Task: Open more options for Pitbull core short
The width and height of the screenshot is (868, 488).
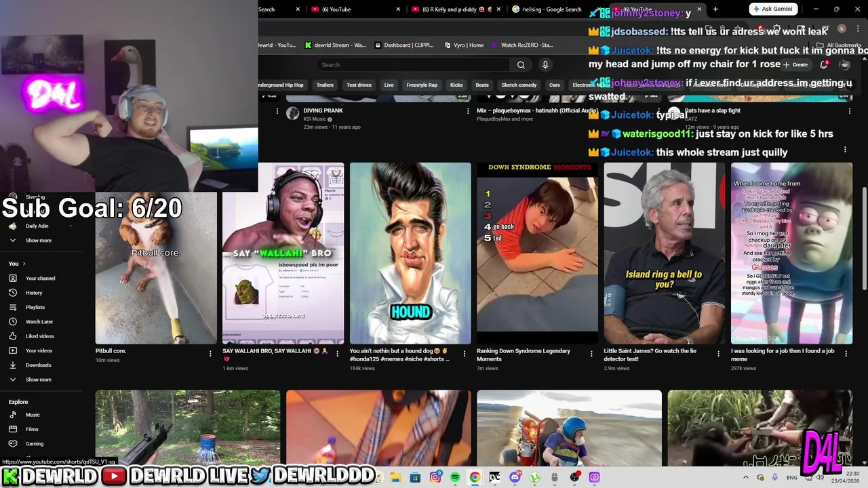Action: tap(210, 353)
